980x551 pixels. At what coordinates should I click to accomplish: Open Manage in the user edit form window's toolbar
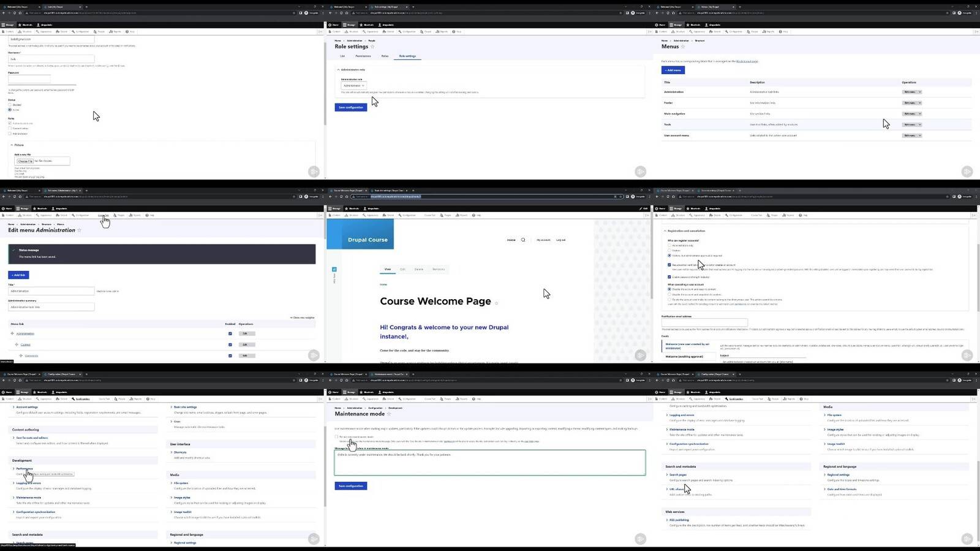tap(8, 25)
